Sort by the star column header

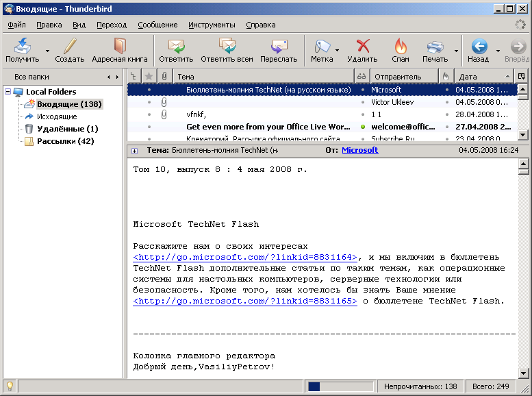(x=149, y=77)
